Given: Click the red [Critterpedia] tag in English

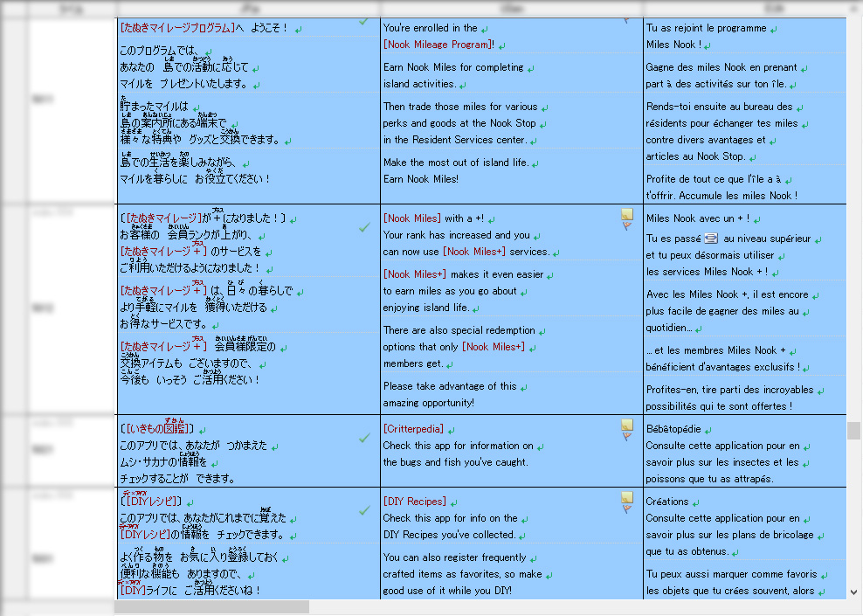Looking at the screenshot, I should click(413, 429).
